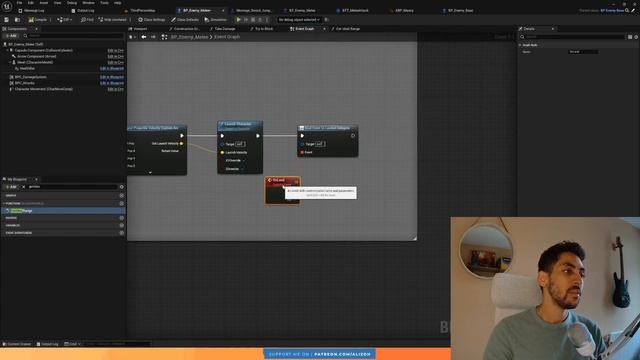Add new variable with plus icon
The image size is (640, 360).
point(122,225)
